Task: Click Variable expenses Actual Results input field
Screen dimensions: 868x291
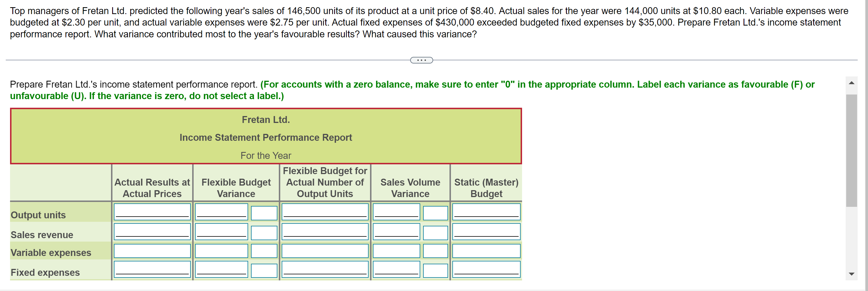Action: 152,251
